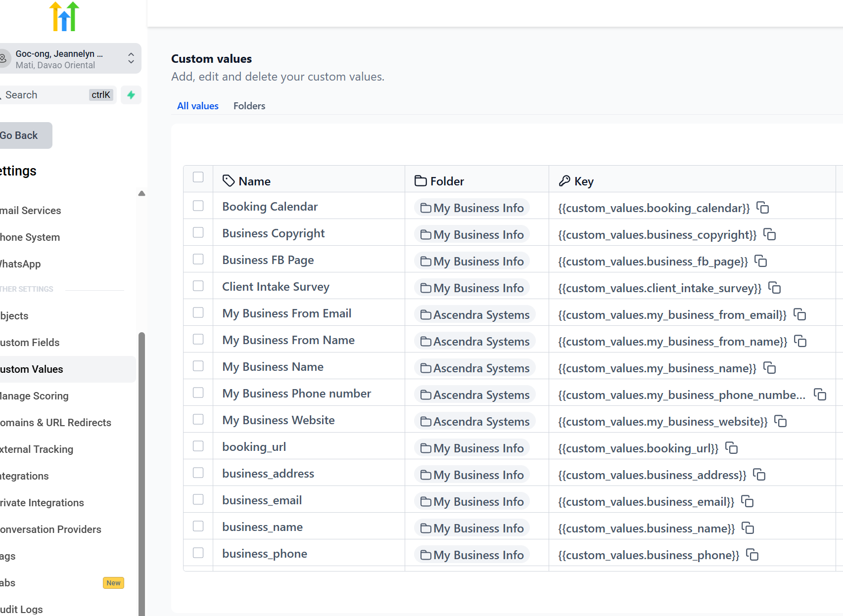Open Manage Scoring settings

tap(34, 396)
